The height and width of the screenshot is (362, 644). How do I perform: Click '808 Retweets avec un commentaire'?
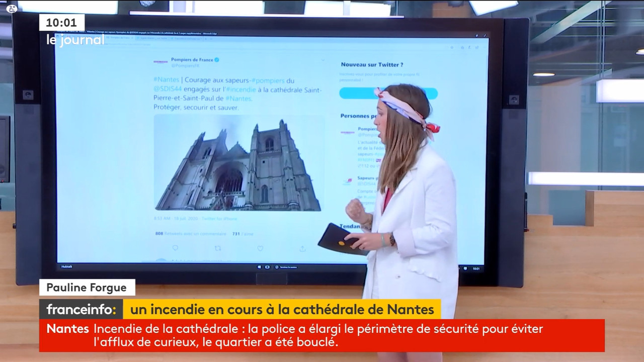[x=191, y=234]
